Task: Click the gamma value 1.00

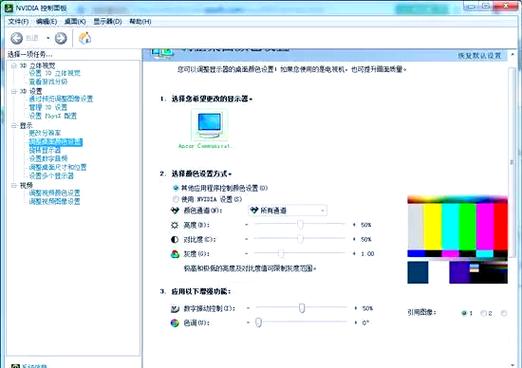Action: click(x=367, y=254)
